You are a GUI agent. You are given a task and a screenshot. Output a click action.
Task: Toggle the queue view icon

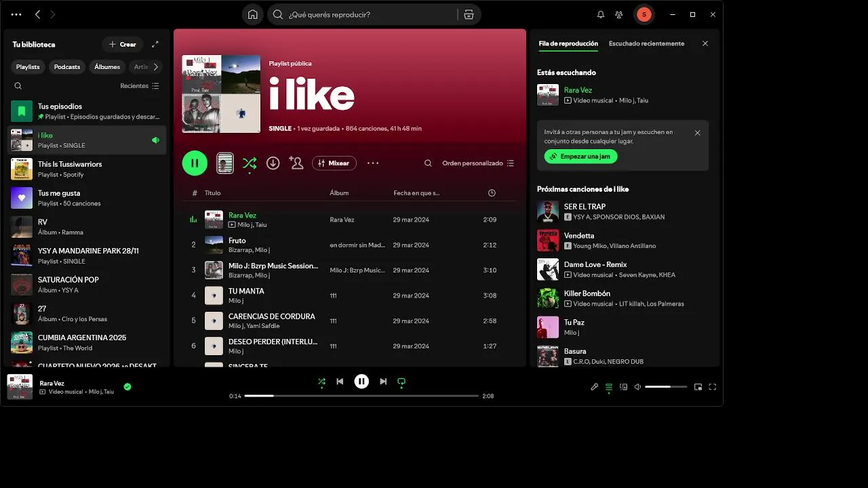[609, 387]
